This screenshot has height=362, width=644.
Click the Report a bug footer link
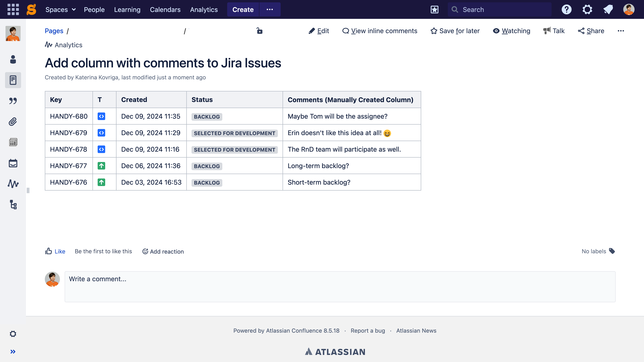368,331
